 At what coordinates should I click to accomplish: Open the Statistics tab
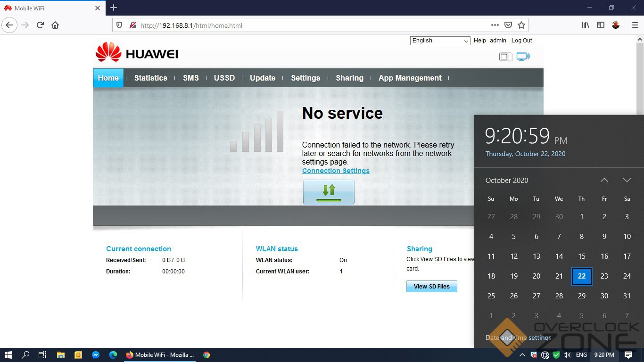coord(150,78)
